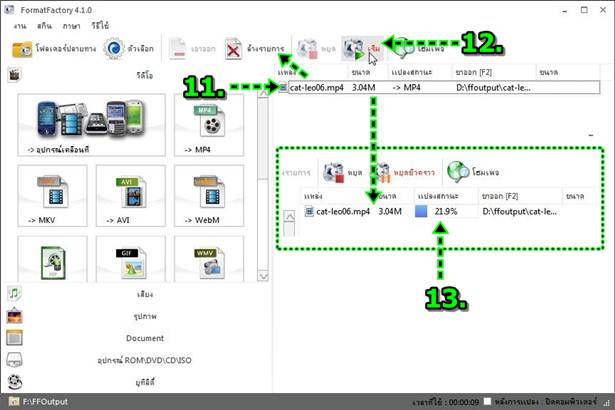Screen dimensions: 615x410
Task: Toggle the shut-down-after-conversion checkbox
Action: click(x=487, y=401)
